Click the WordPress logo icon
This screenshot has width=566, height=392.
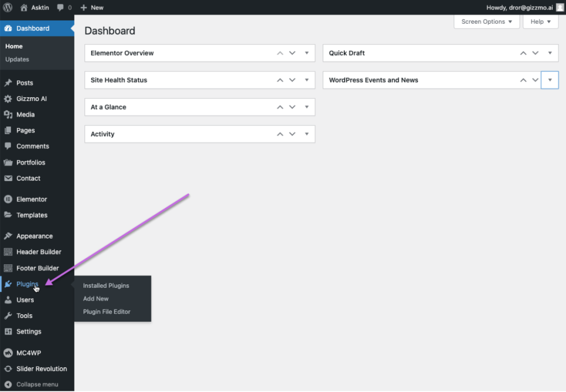pyautogui.click(x=8, y=8)
